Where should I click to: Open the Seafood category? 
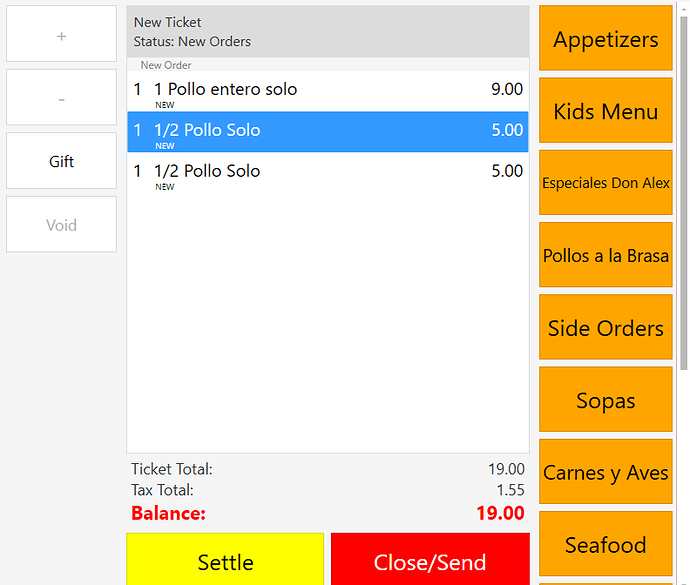[x=606, y=544]
